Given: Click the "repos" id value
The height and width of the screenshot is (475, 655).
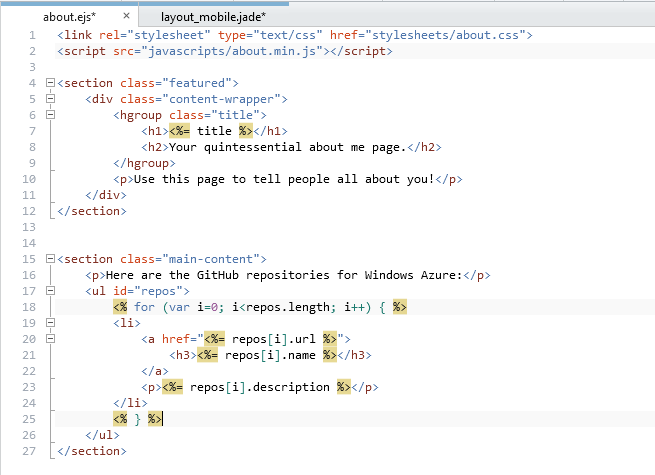Looking at the screenshot, I should pyautogui.click(x=158, y=291).
